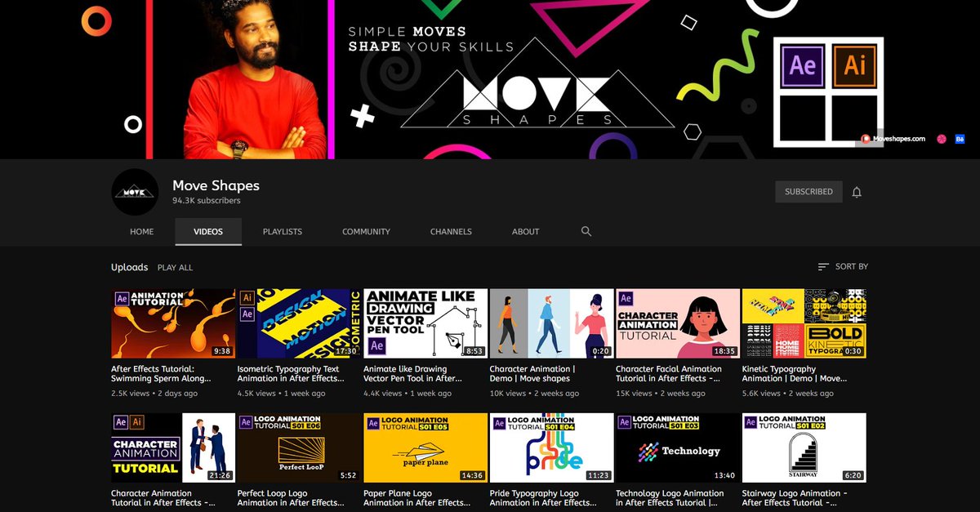Click '15K views • 2 weeks ago' text

tap(661, 394)
